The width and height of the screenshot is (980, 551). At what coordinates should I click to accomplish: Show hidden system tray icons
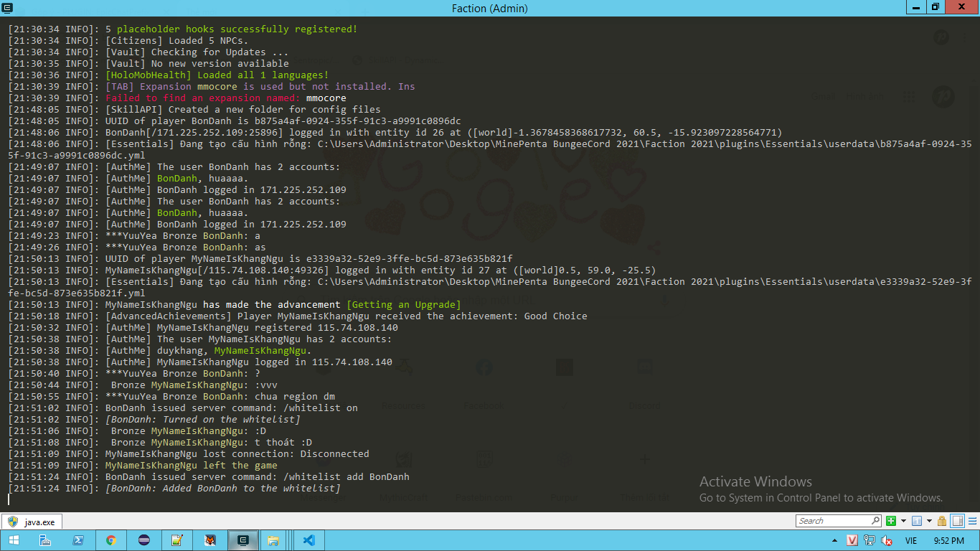(x=835, y=540)
